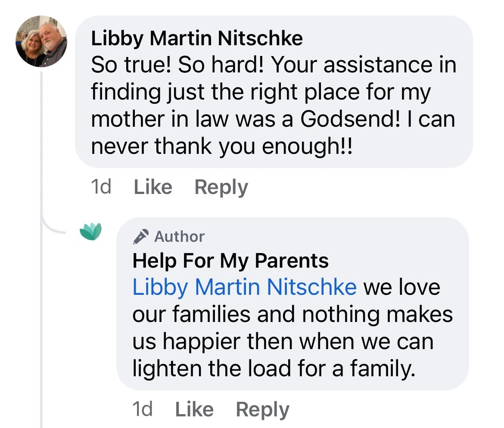This screenshot has width=504, height=428.
Task: Click the gray Author badge label
Action: tap(179, 236)
